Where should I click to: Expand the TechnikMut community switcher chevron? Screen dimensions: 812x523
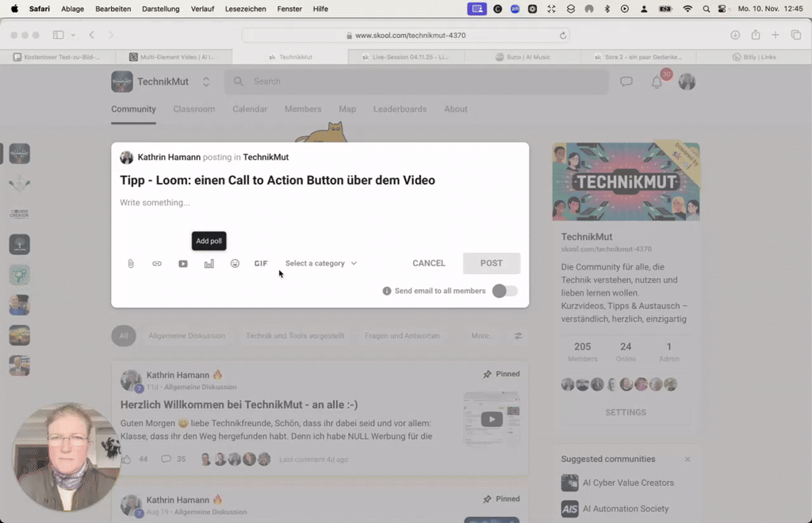205,82
